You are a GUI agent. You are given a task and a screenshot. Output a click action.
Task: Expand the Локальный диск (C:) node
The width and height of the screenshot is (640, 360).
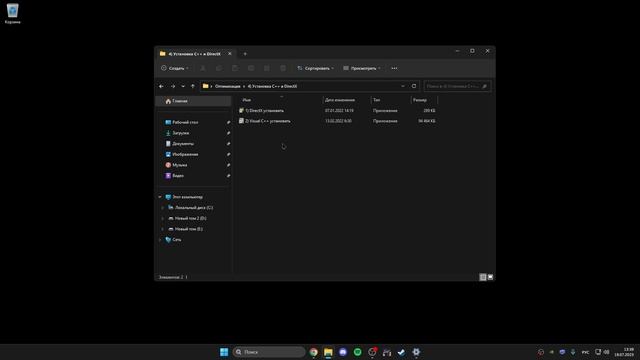[162, 208]
